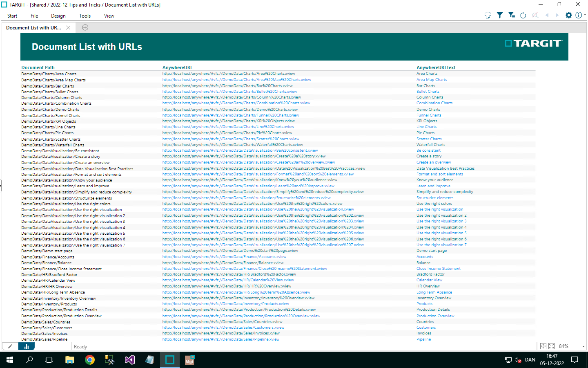The image size is (588, 368).
Task: Open the Design menu
Action: coord(58,16)
